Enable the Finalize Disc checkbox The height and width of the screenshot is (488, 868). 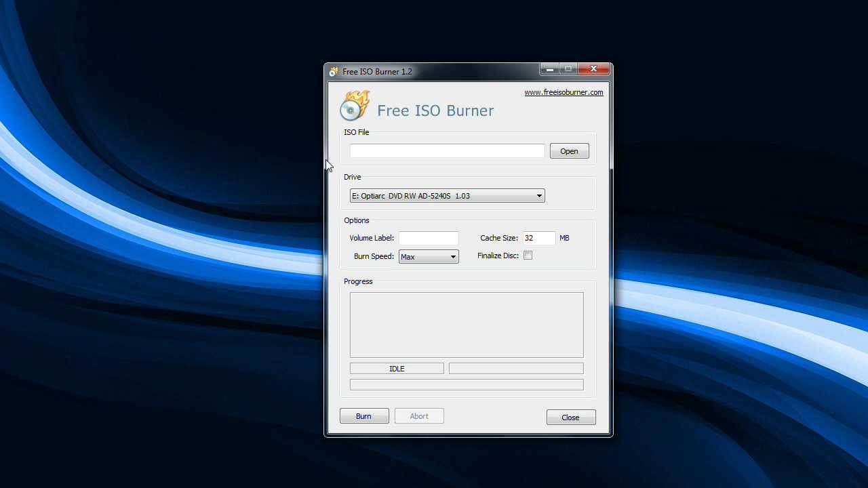pos(528,256)
